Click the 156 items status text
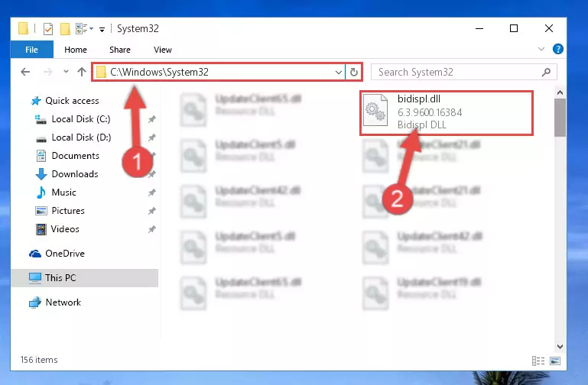Screen dimensions: 588x385 [x=39, y=360]
